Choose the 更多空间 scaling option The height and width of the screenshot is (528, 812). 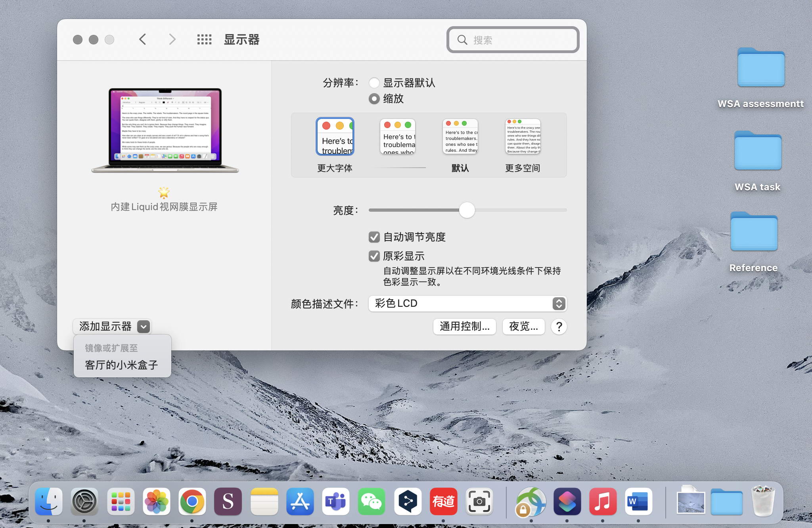click(x=523, y=137)
